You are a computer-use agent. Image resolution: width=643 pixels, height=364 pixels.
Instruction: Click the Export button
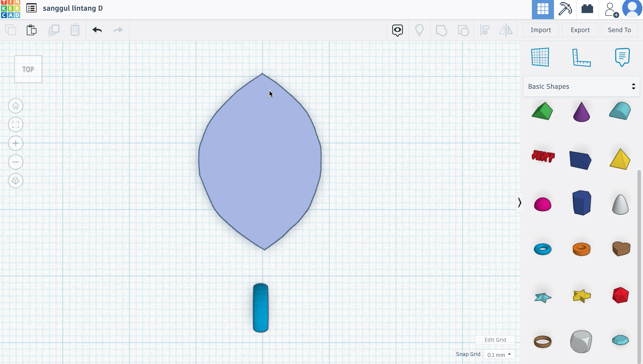580,30
